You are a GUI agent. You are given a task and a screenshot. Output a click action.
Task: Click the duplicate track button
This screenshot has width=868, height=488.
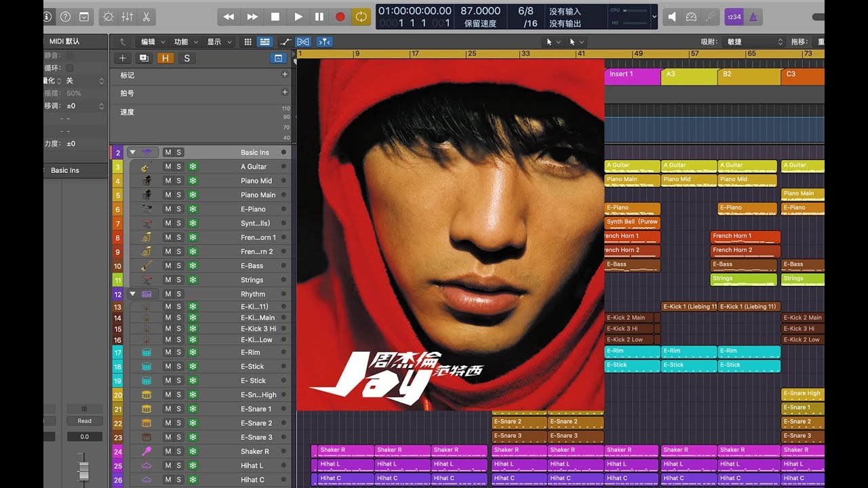(144, 58)
